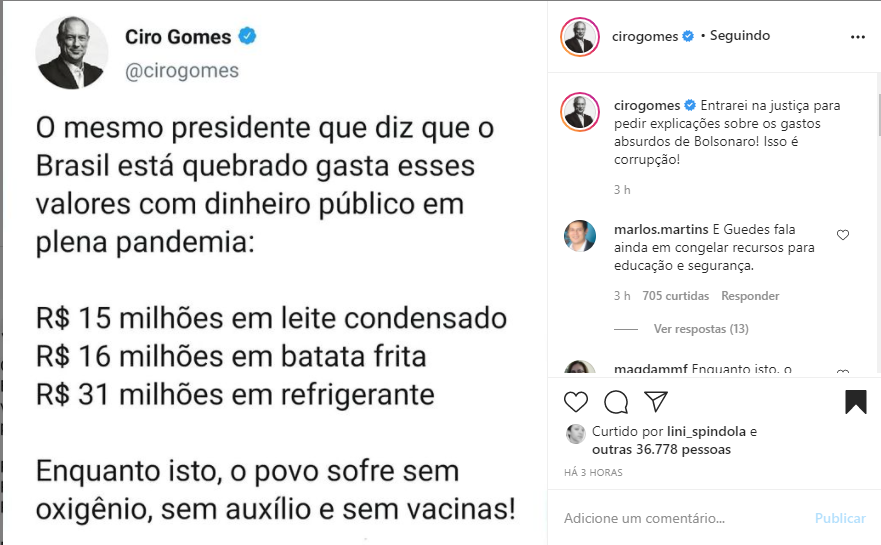View 705 curtidas on the comment
The height and width of the screenshot is (545, 881).
pos(675,296)
